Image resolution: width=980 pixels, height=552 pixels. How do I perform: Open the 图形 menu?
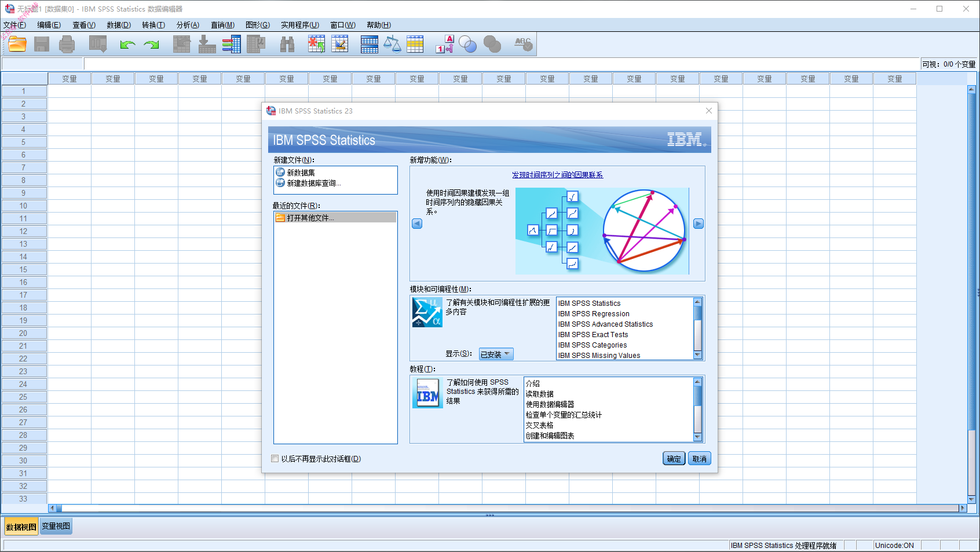pos(257,25)
